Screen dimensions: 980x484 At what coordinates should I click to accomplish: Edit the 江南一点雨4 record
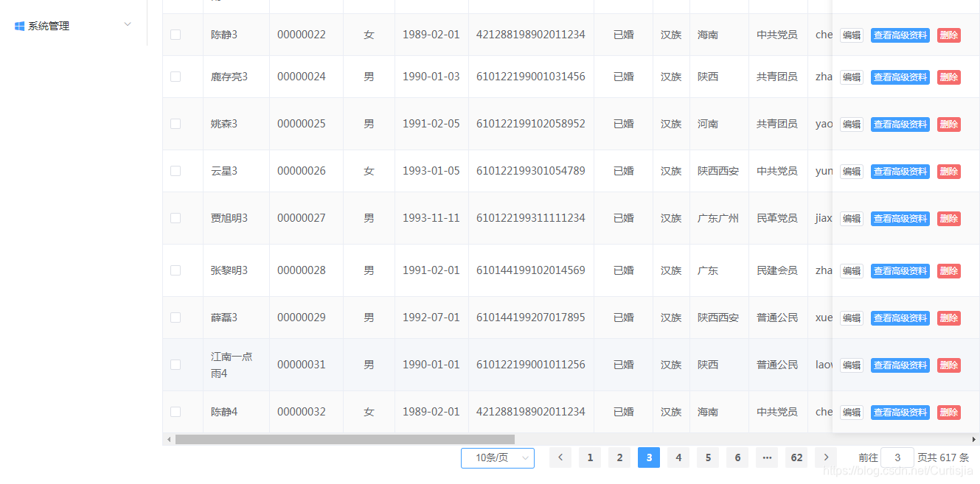pyautogui.click(x=852, y=365)
